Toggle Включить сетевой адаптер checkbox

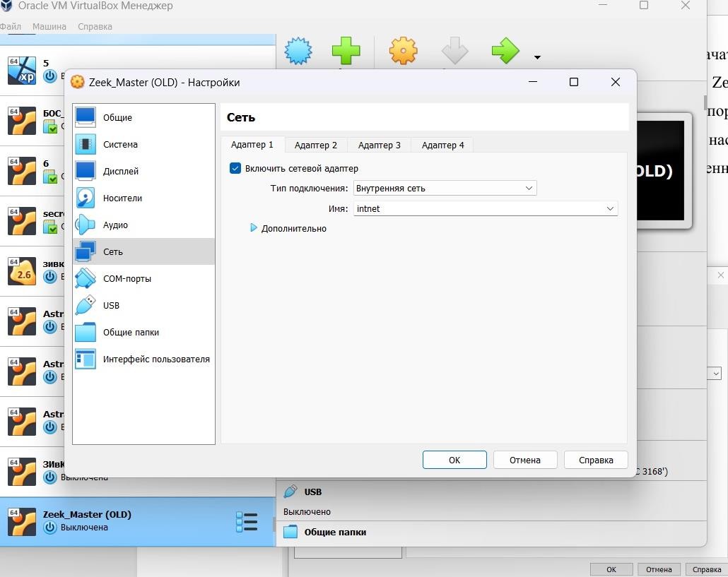(x=235, y=168)
